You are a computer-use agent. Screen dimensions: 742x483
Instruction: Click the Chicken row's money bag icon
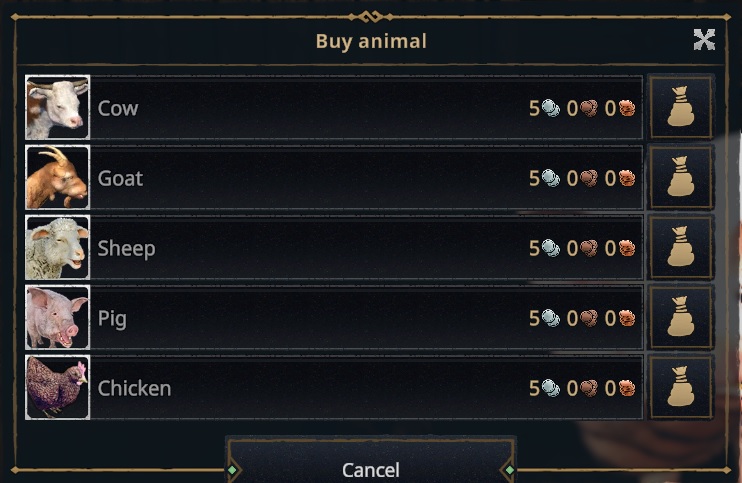681,387
